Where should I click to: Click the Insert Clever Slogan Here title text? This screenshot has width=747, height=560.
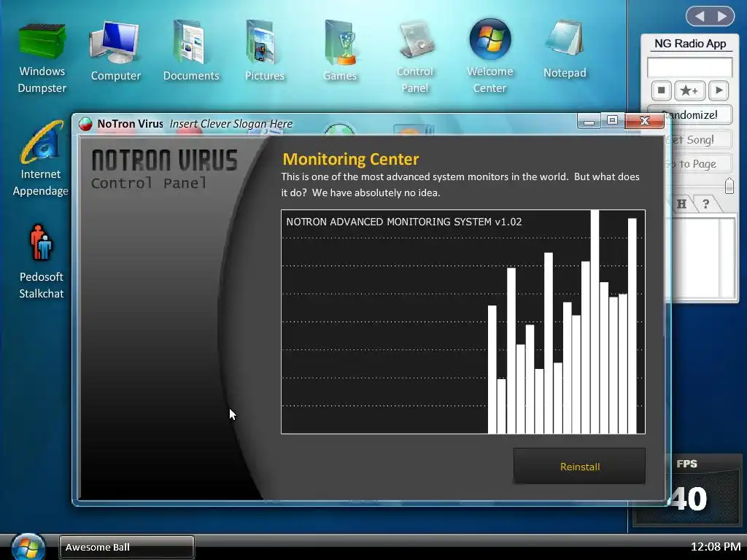pyautogui.click(x=231, y=124)
